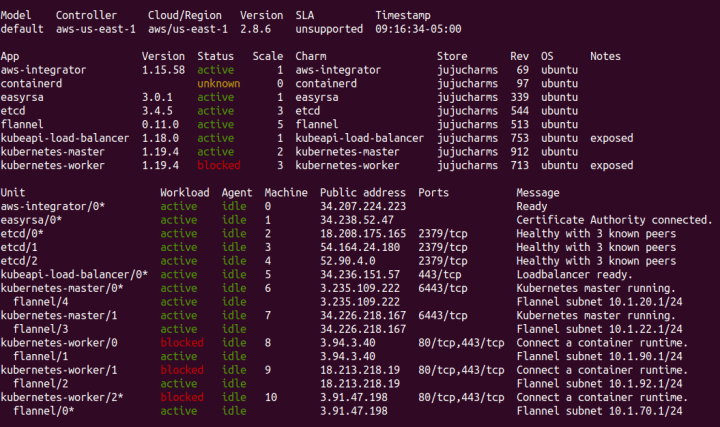Click the rev number '753'
The image size is (720, 427).
pyautogui.click(x=519, y=138)
